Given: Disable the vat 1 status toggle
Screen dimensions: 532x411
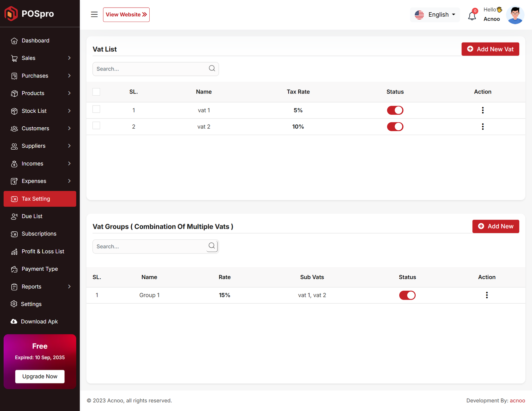Looking at the screenshot, I should coord(395,110).
